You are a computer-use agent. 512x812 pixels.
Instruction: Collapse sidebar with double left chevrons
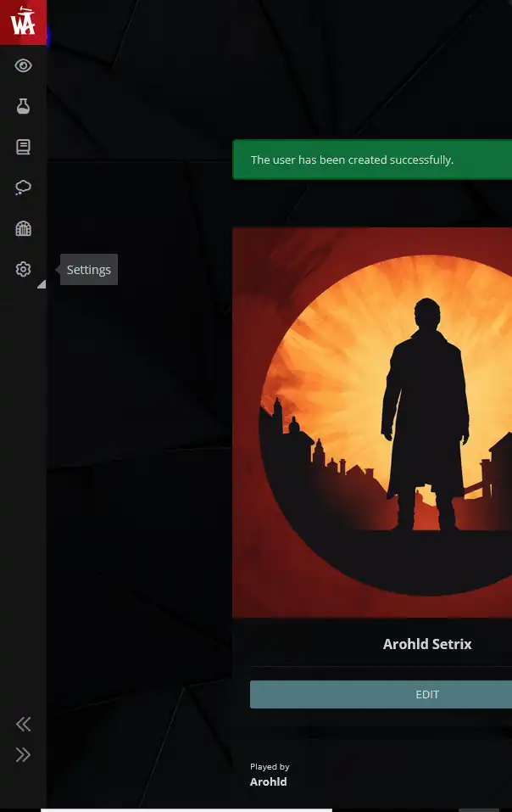(x=23, y=724)
